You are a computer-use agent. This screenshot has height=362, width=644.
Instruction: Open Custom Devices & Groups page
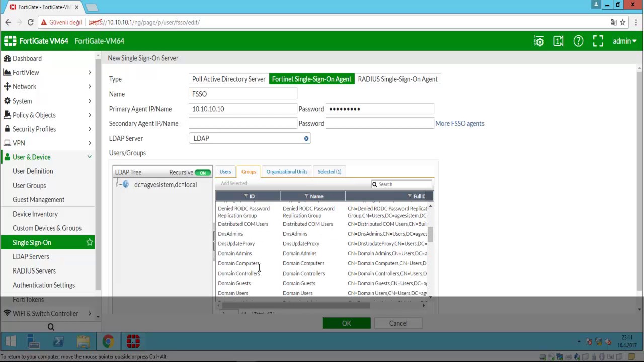[x=47, y=228]
